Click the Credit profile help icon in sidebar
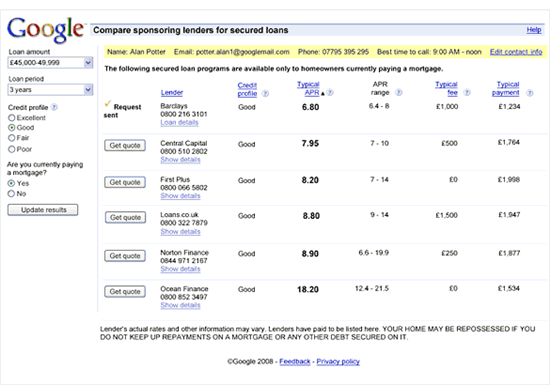The width and height of the screenshot is (550, 385). point(54,107)
